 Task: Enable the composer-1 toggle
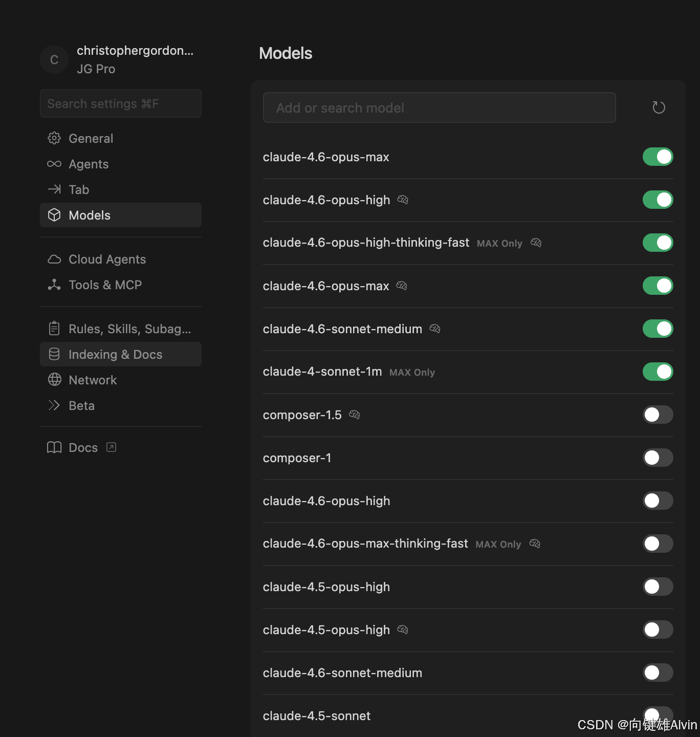(658, 458)
